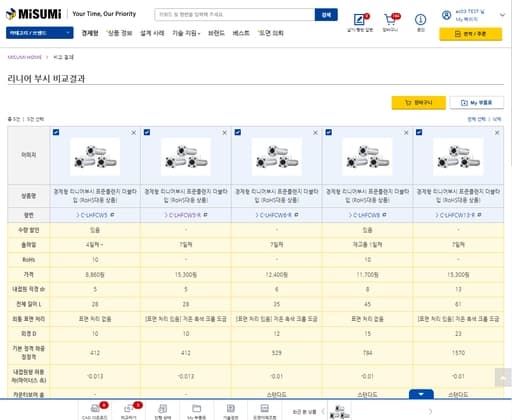Click the user account avatar icon
The image size is (512, 420).
coord(446,15)
